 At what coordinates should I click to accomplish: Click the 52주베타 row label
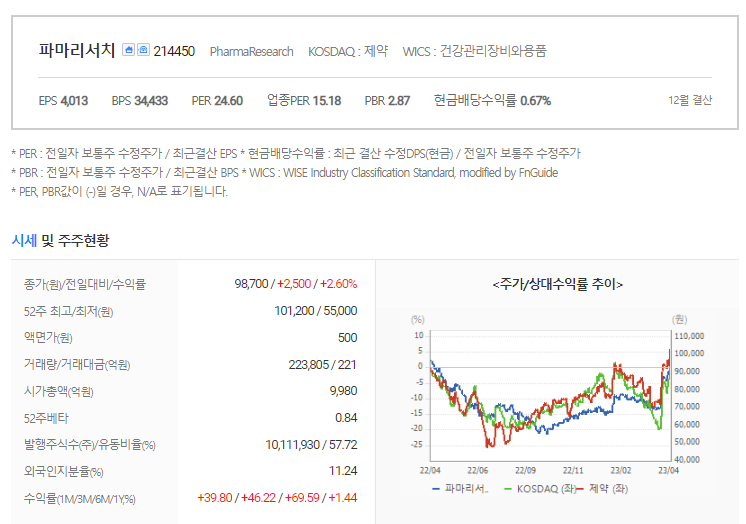(46, 418)
